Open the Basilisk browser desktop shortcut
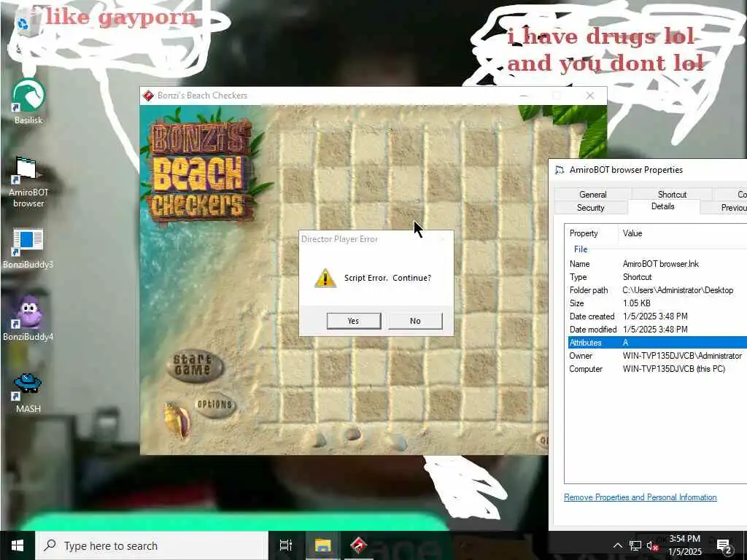This screenshot has width=747, height=560. tap(28, 102)
